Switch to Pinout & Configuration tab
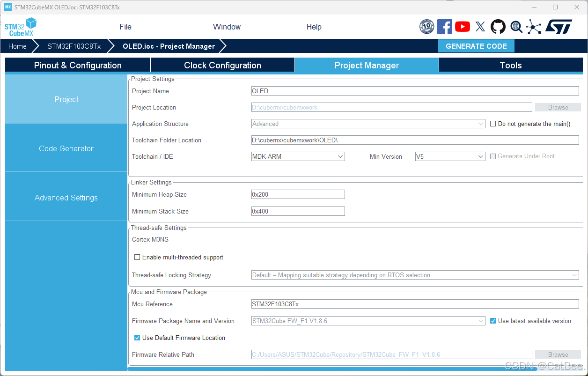This screenshot has height=376, width=588. pos(78,65)
